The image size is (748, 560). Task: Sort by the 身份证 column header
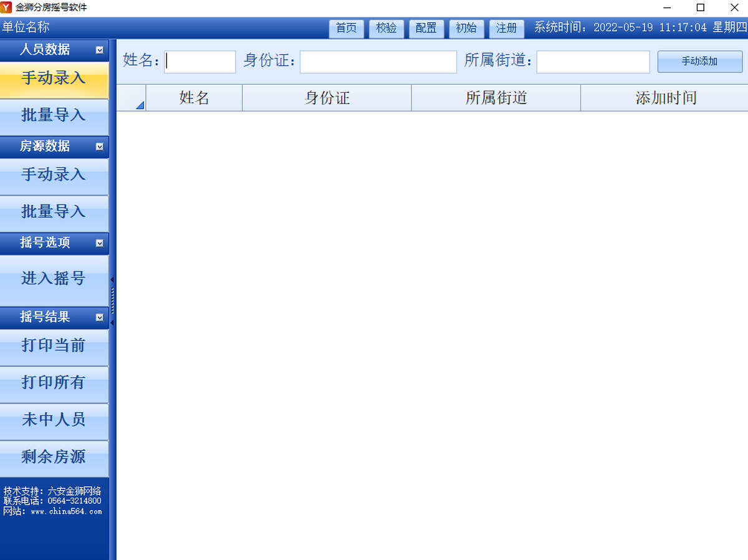pos(327,98)
